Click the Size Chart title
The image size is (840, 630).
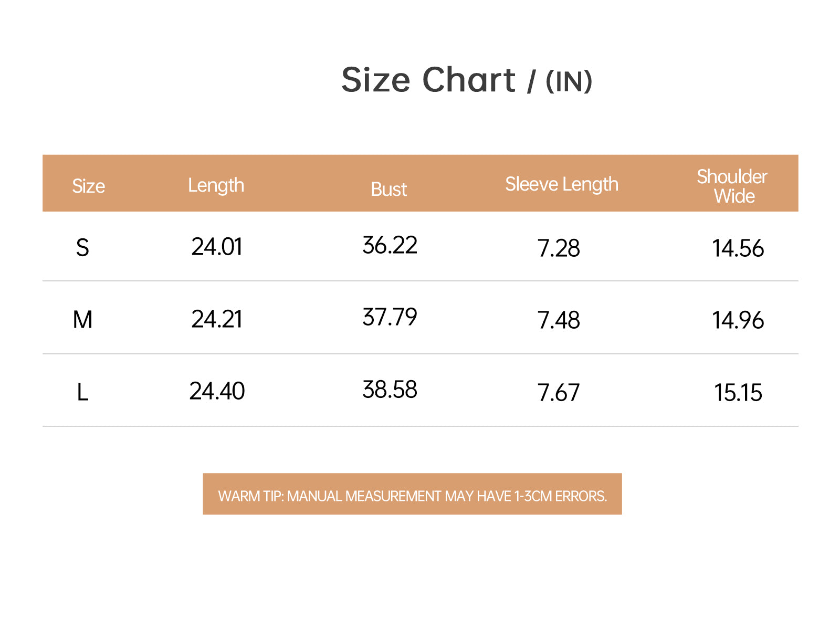467,80
